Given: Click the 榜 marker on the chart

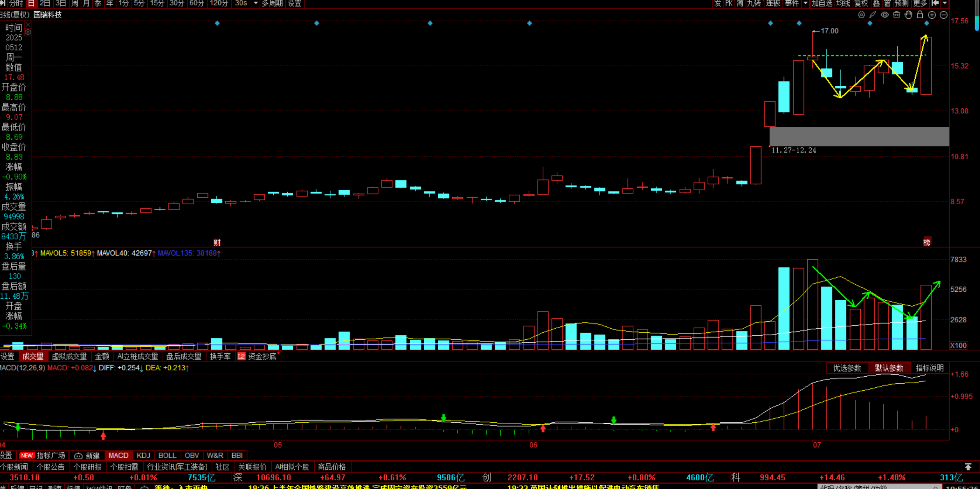Looking at the screenshot, I should pos(927,242).
